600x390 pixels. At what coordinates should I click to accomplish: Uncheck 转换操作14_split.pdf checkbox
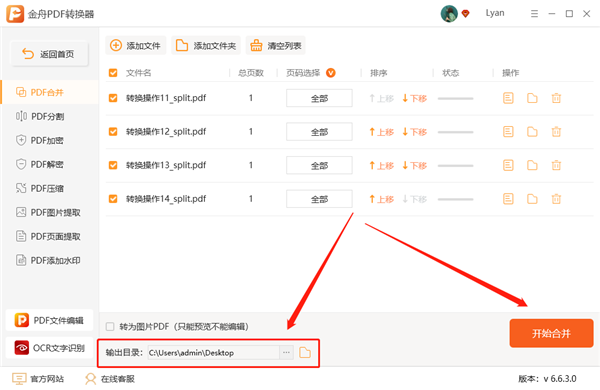coord(113,199)
